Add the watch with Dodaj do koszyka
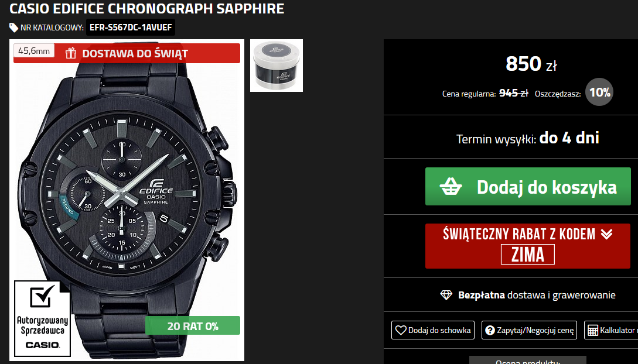 pyautogui.click(x=528, y=187)
